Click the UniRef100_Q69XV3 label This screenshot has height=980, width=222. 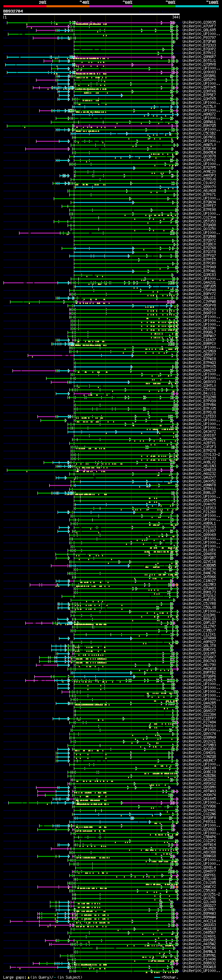[199, 382]
